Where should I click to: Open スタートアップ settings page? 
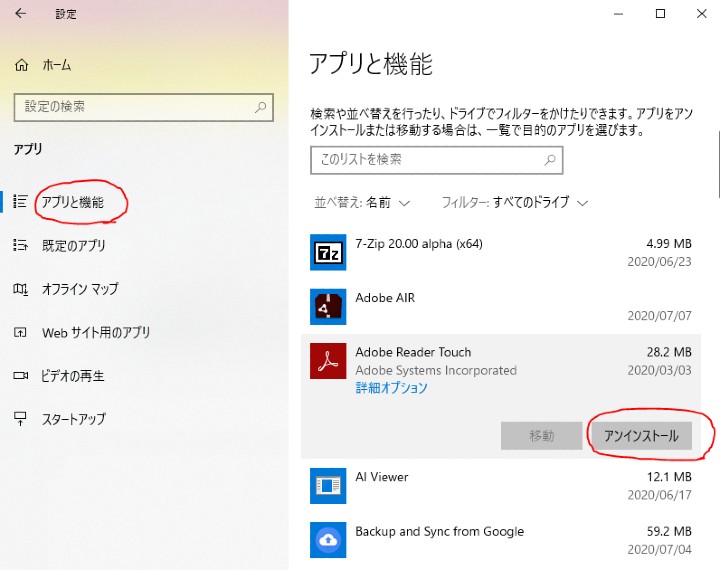[x=73, y=419]
